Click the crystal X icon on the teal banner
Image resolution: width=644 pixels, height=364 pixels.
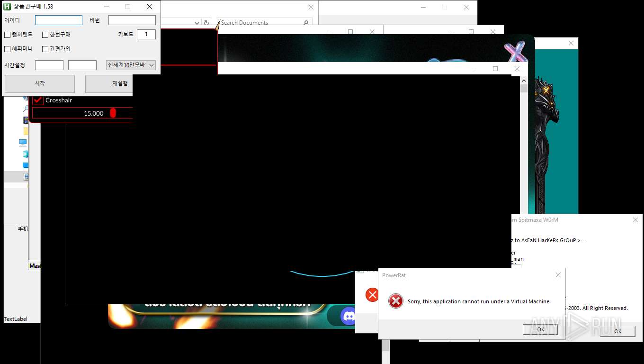[x=515, y=52]
